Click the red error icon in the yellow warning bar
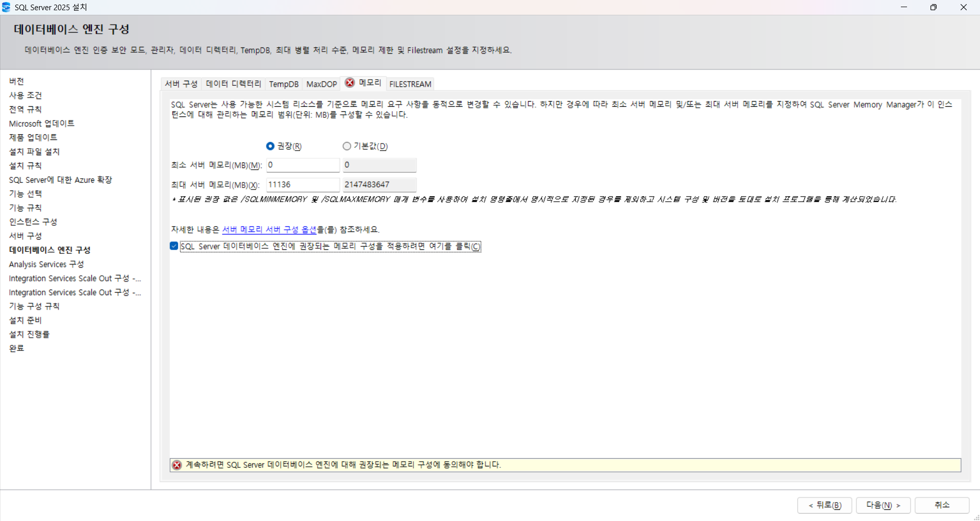980x521 pixels. [177, 465]
